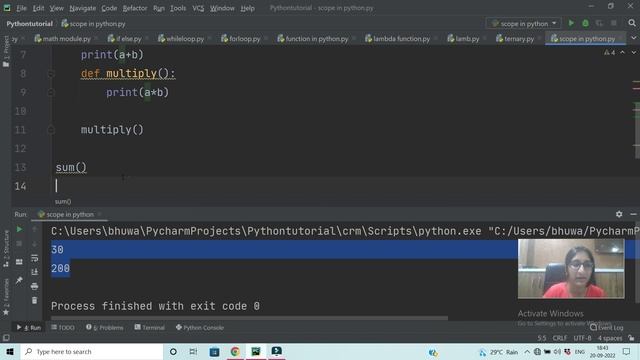
Task: Click the read-only lock icon in status bar
Action: point(631,338)
